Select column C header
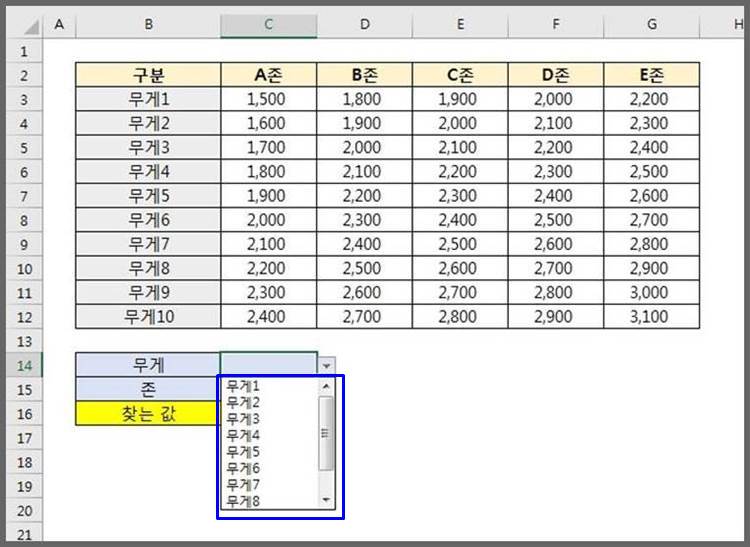The height and width of the screenshot is (547, 750). coord(268,24)
